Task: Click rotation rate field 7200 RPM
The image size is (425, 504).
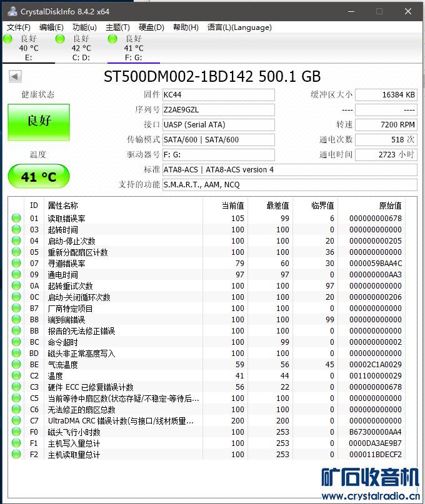Action: point(386,125)
